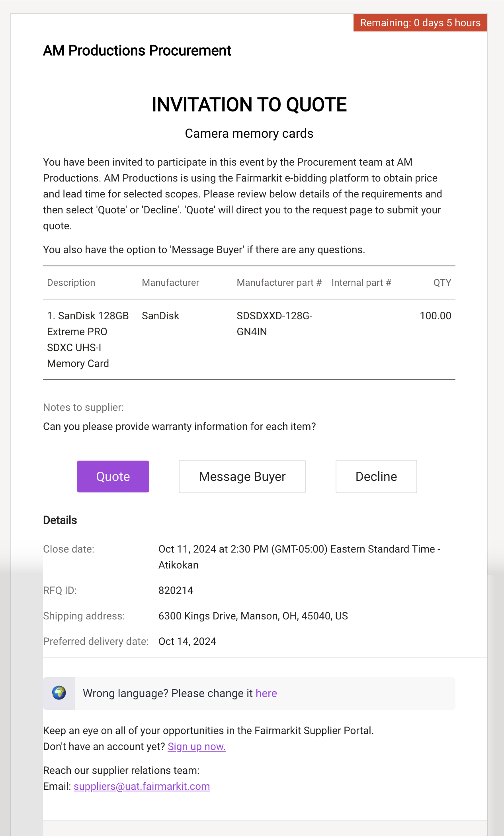Select part number SDSDXXD-128G-GN4IN

(275, 324)
